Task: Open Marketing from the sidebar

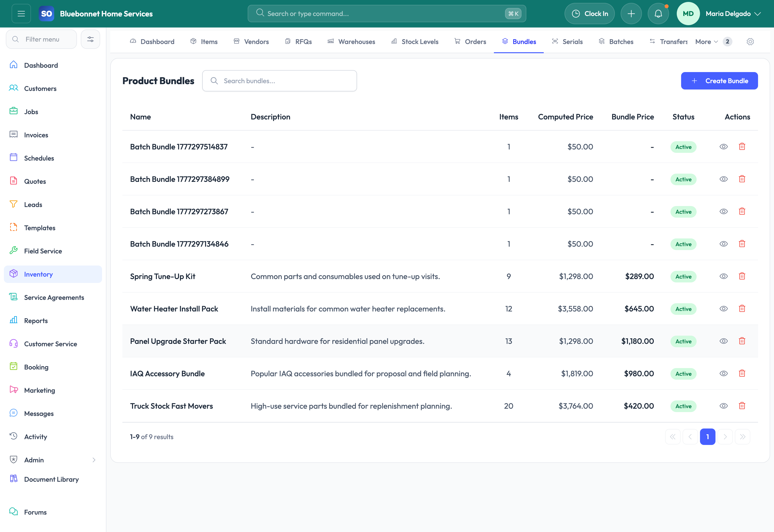Action: pos(53,390)
